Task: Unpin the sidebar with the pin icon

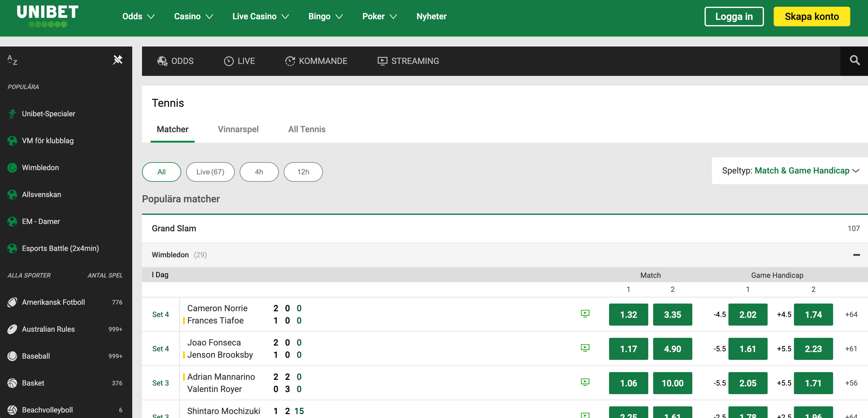Action: (x=117, y=60)
